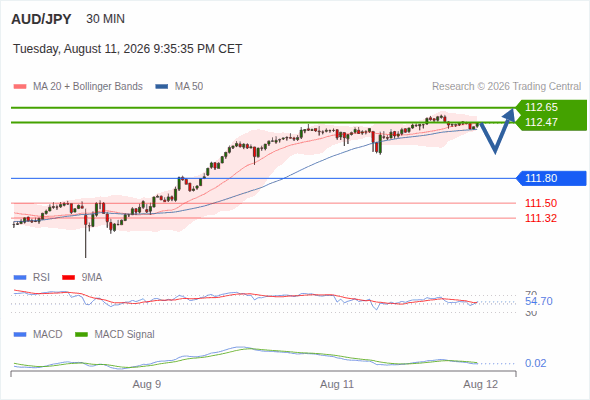
Task: Click the MA 20 + Bollinger Bands legend label
Action: (88, 87)
